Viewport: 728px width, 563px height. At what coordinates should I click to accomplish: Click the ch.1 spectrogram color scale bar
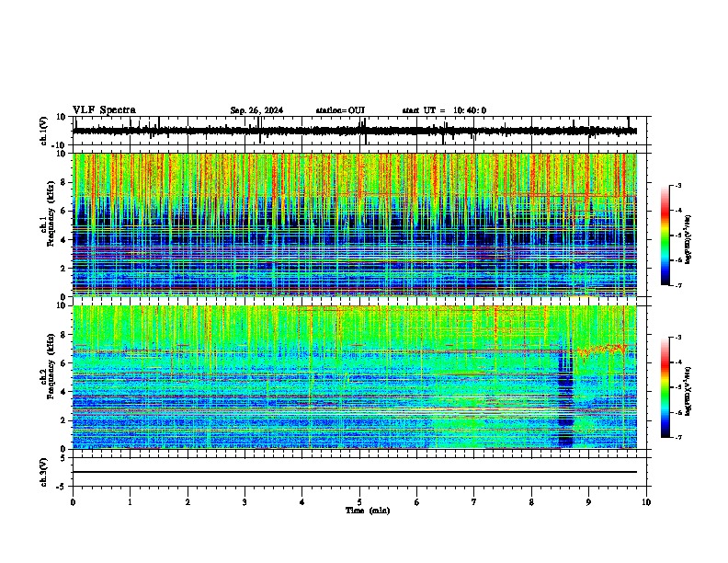coord(665,236)
